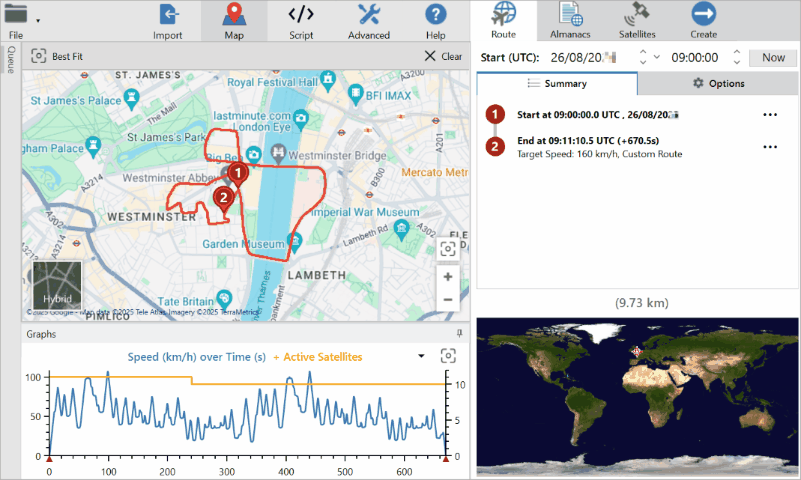This screenshot has height=480, width=801.
Task: Open more options for Start waypoint
Action: pyautogui.click(x=770, y=114)
